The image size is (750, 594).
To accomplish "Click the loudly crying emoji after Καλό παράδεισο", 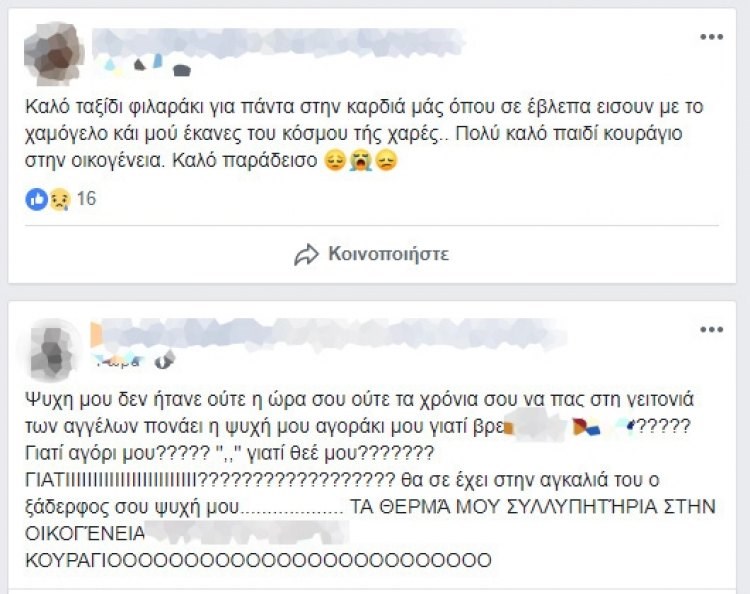I will tap(361, 160).
